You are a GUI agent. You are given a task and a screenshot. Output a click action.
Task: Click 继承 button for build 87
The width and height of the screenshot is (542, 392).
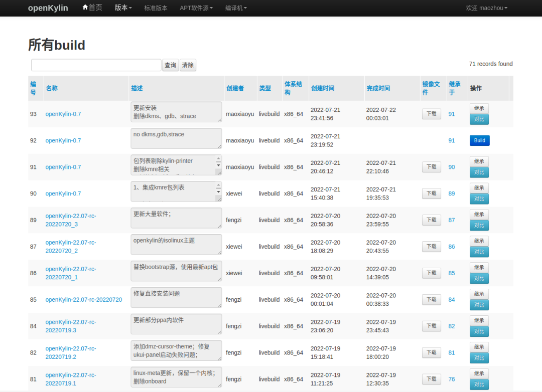[x=479, y=241]
